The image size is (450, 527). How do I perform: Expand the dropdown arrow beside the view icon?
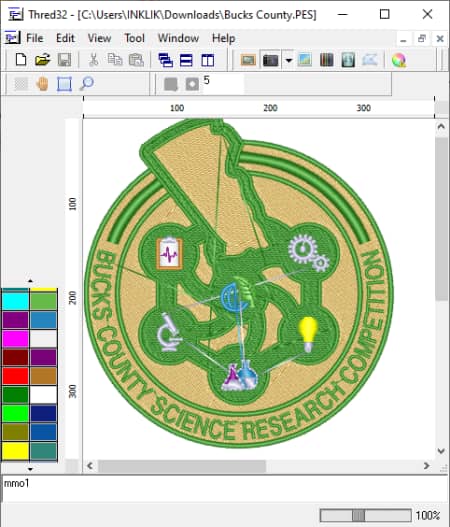click(288, 60)
